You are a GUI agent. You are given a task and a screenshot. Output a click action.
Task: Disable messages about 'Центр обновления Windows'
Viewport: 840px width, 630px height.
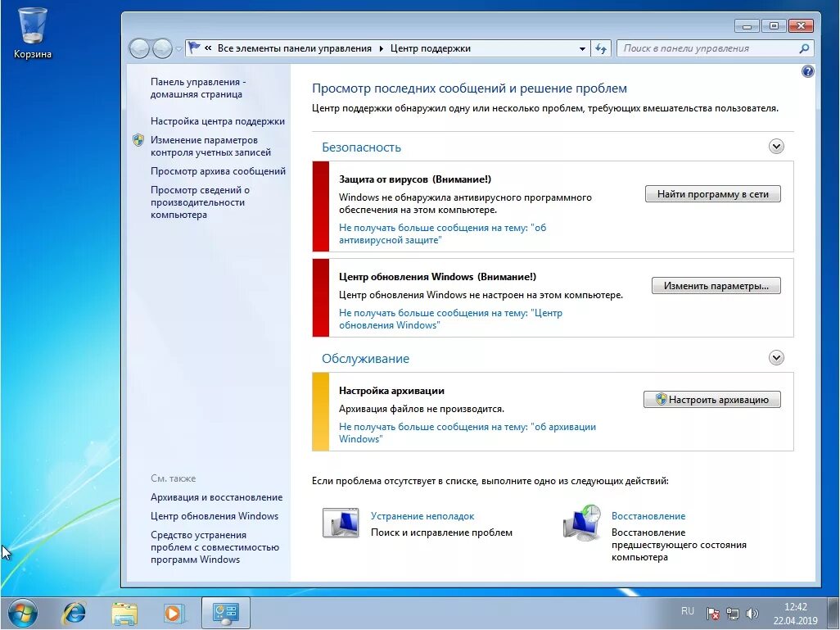tap(450, 319)
